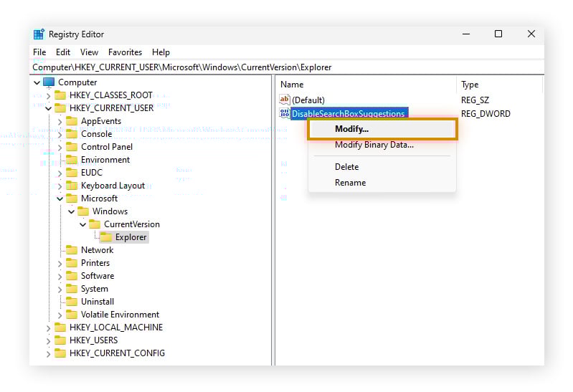
Task: Collapse the HKEY_CURRENT_USER hive
Action: click(48, 108)
